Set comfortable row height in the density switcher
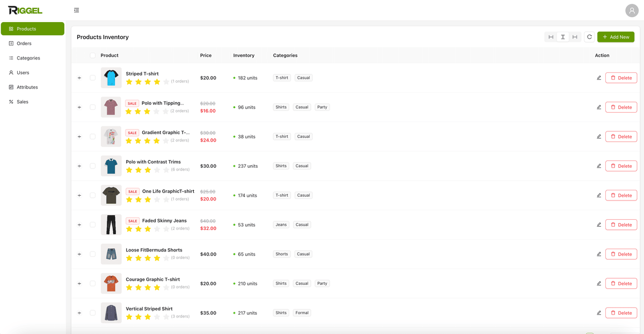644x334 pixels. tap(575, 36)
